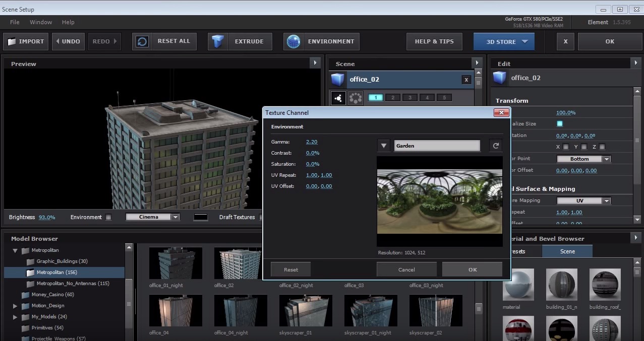Click the dotted circle texture icon in Scene panel
Viewport: 644px width, 341px height.
coord(355,97)
